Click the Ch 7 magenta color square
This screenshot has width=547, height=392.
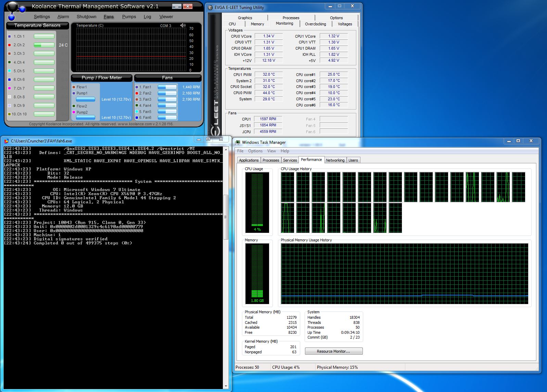coord(10,88)
